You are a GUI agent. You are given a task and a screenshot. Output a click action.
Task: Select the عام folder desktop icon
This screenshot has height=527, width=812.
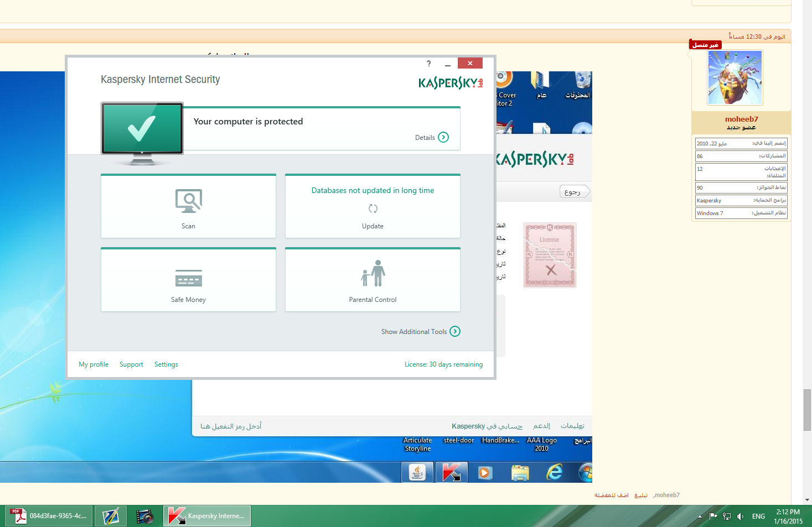tap(541, 86)
